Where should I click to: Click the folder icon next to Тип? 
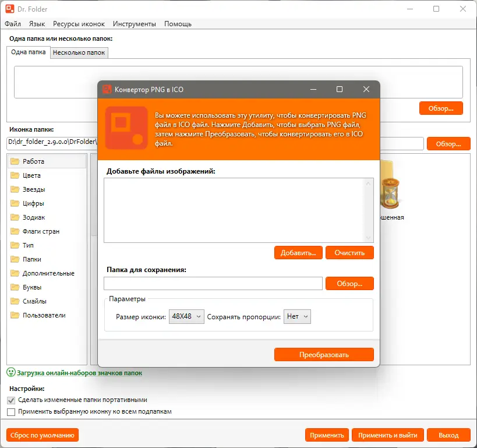pos(15,245)
